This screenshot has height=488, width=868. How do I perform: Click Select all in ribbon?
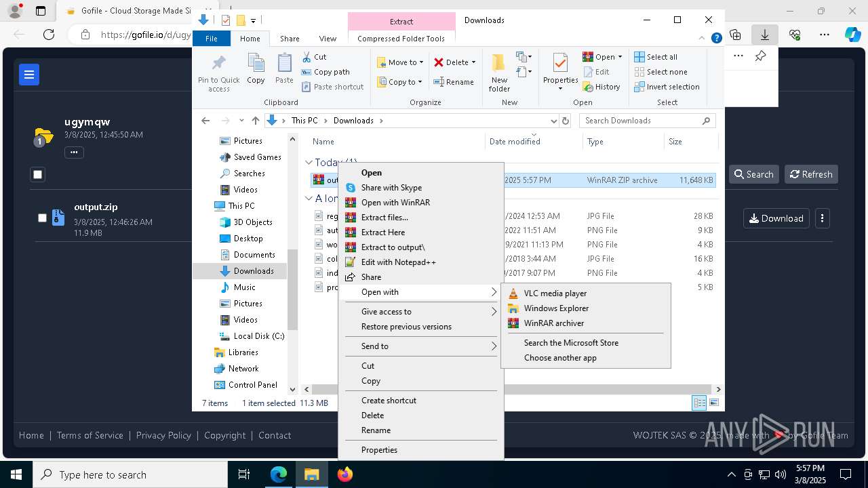[656, 57]
